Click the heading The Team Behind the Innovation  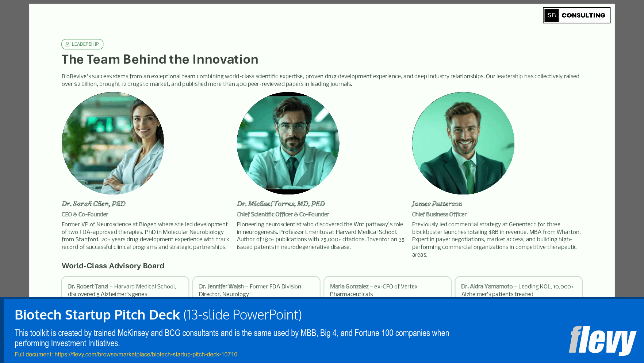(x=160, y=59)
